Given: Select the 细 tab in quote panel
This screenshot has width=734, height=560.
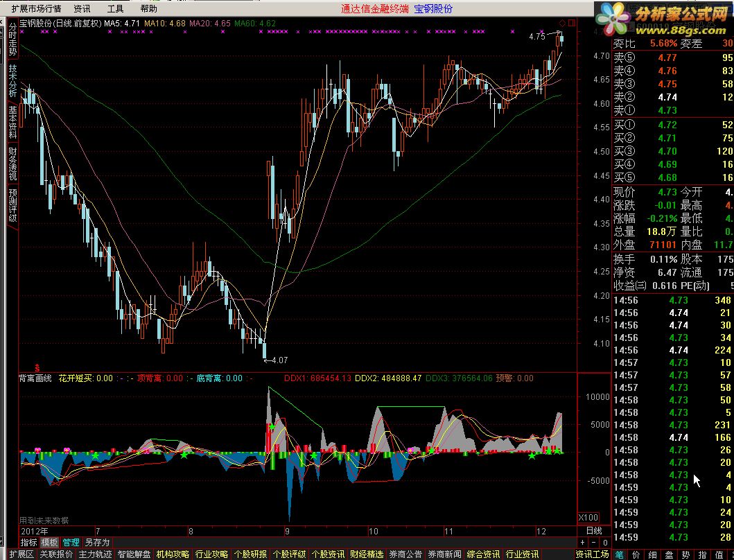Looking at the screenshot, I should point(652,554).
